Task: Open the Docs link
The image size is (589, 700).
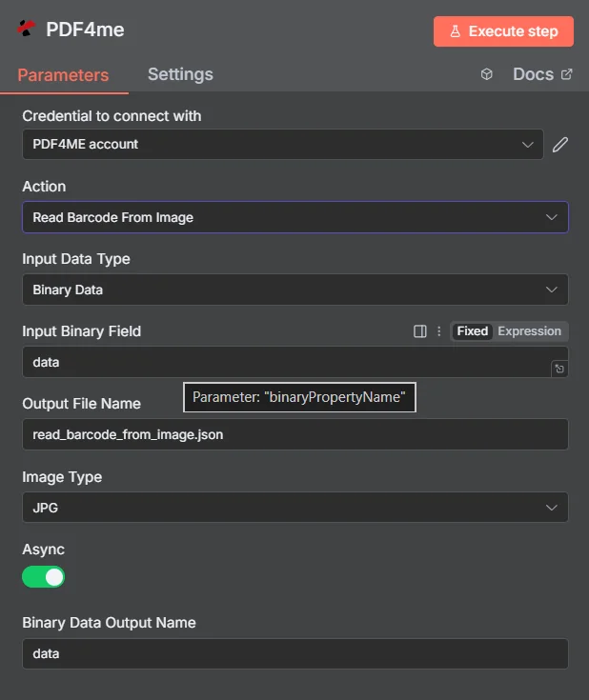Action: coord(542,74)
